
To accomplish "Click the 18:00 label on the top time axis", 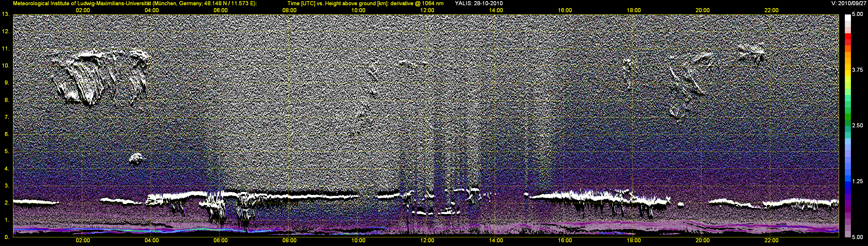I will (634, 10).
